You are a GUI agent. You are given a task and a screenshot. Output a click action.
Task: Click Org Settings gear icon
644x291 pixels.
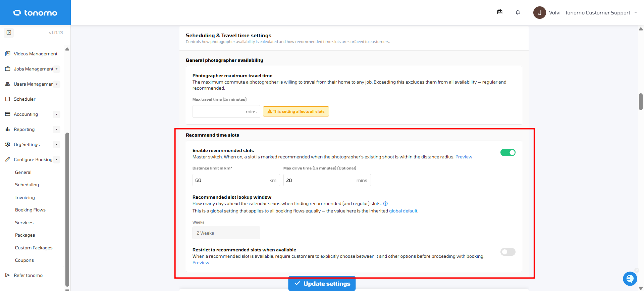8,144
